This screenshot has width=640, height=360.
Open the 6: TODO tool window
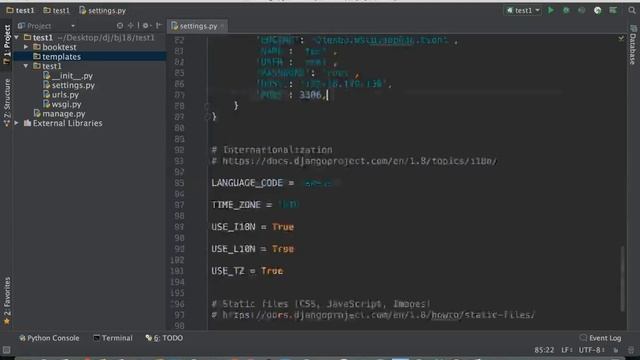[164, 338]
